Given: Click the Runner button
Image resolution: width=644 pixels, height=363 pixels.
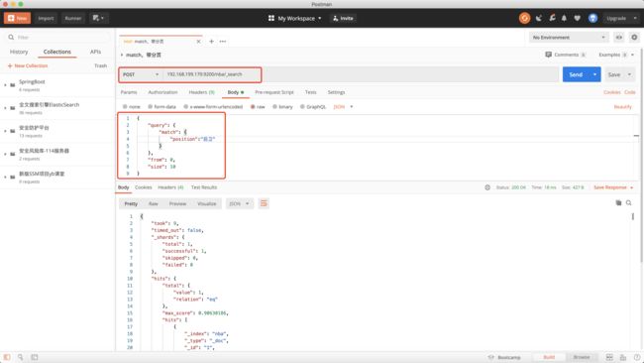Looking at the screenshot, I should [x=73, y=18].
